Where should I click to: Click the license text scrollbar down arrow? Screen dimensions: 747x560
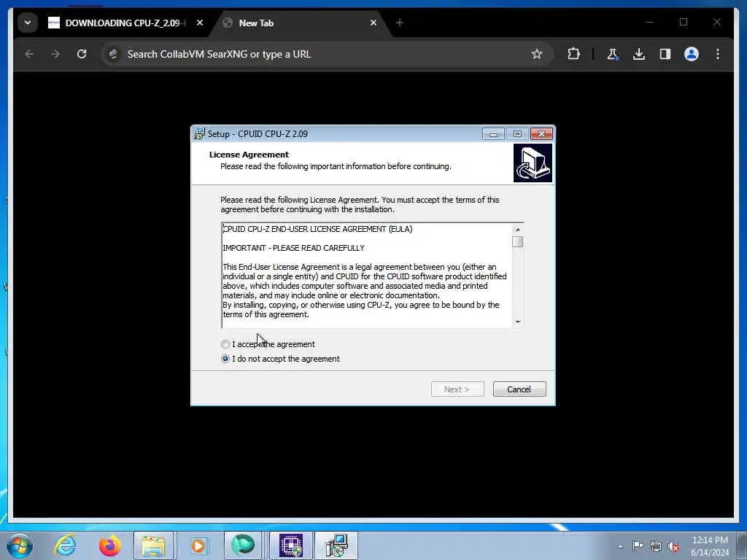(518, 322)
